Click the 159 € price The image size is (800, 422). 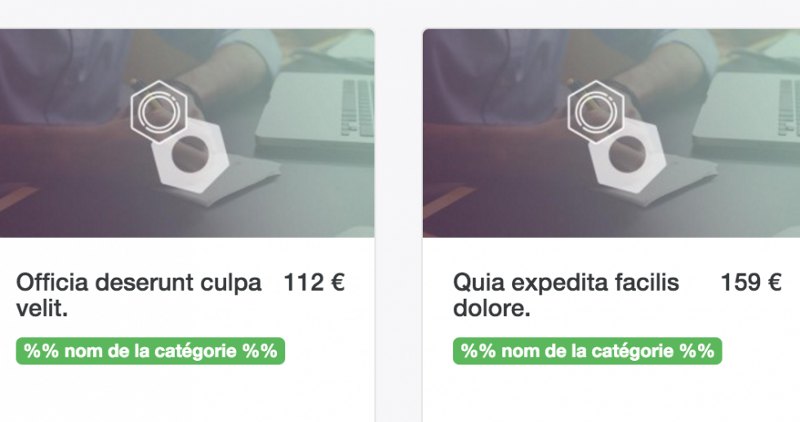[x=751, y=282]
